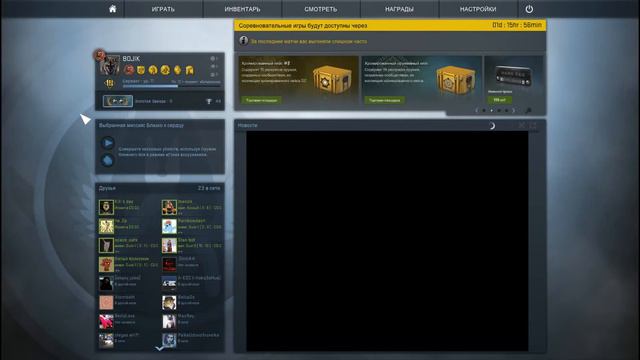Select the competitive skill group emblem

pos(118,101)
